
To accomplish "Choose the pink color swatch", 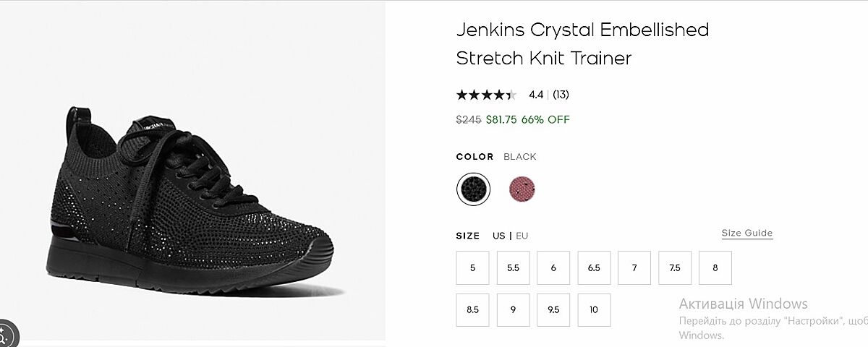I will click(x=522, y=189).
